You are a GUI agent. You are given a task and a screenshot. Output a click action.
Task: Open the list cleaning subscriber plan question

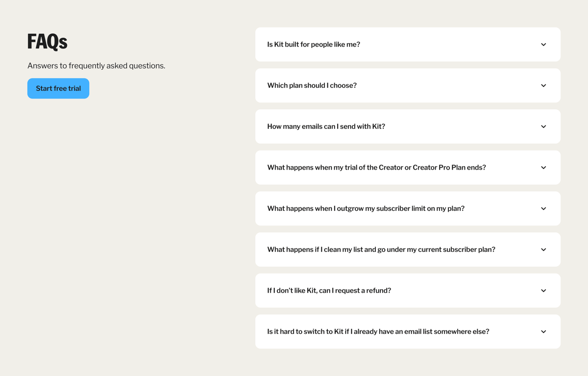[x=408, y=250]
